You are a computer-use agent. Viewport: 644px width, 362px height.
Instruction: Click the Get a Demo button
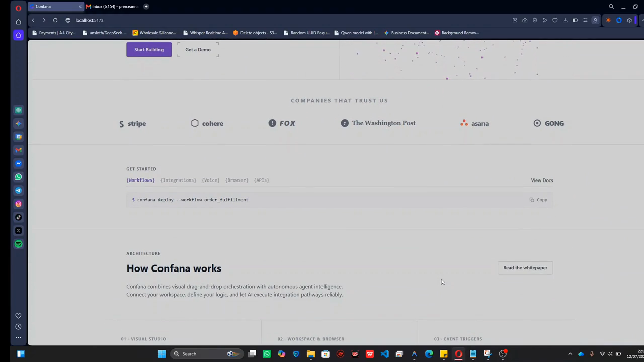198,50
